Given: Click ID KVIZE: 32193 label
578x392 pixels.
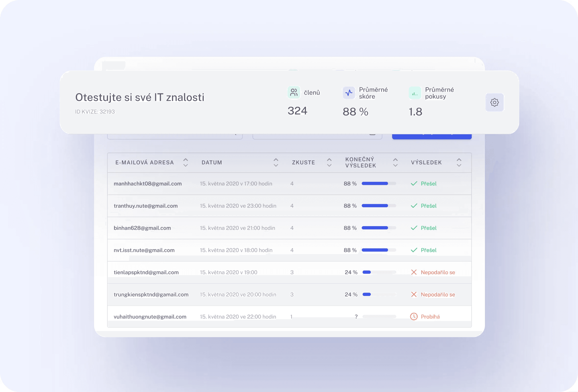Looking at the screenshot, I should (95, 112).
